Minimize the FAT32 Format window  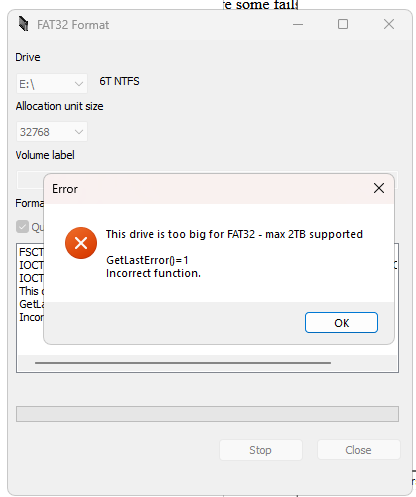[298, 24]
